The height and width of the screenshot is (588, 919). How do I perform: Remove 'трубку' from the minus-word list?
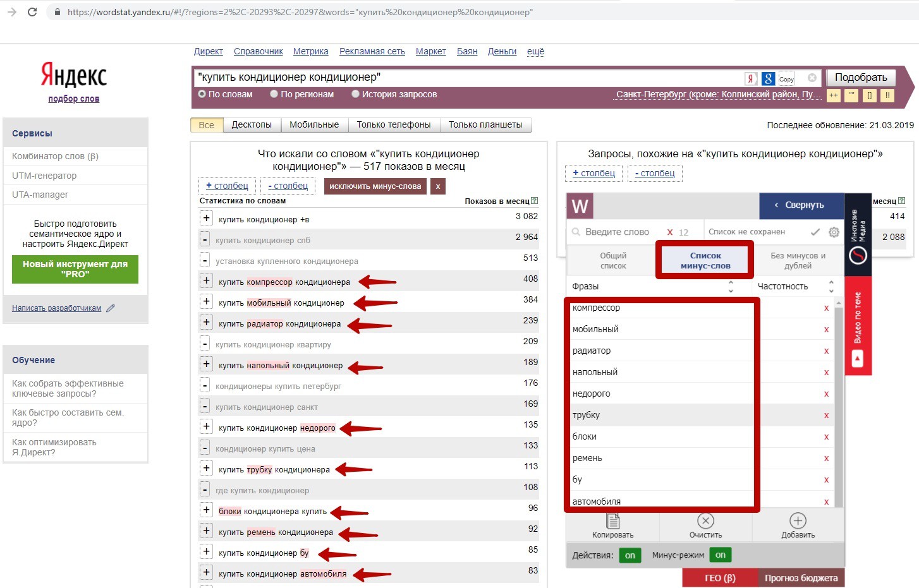[x=826, y=416]
